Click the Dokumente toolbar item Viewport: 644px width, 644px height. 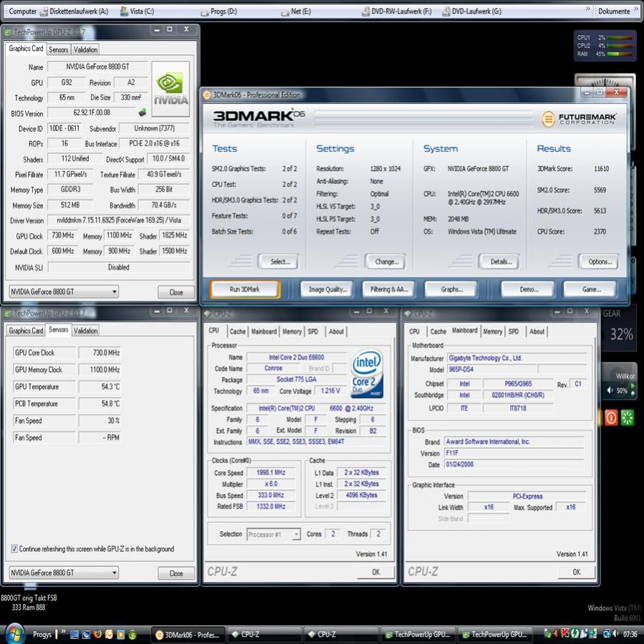coord(614,11)
